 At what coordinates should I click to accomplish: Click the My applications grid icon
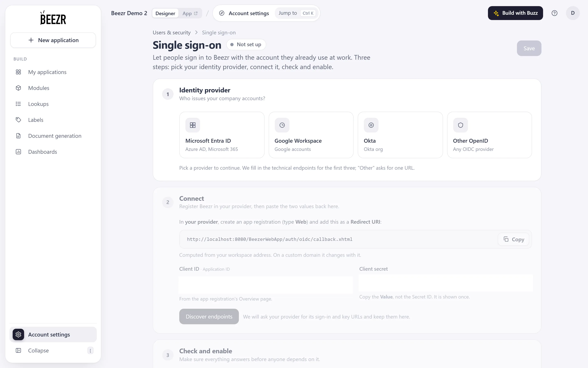18,72
